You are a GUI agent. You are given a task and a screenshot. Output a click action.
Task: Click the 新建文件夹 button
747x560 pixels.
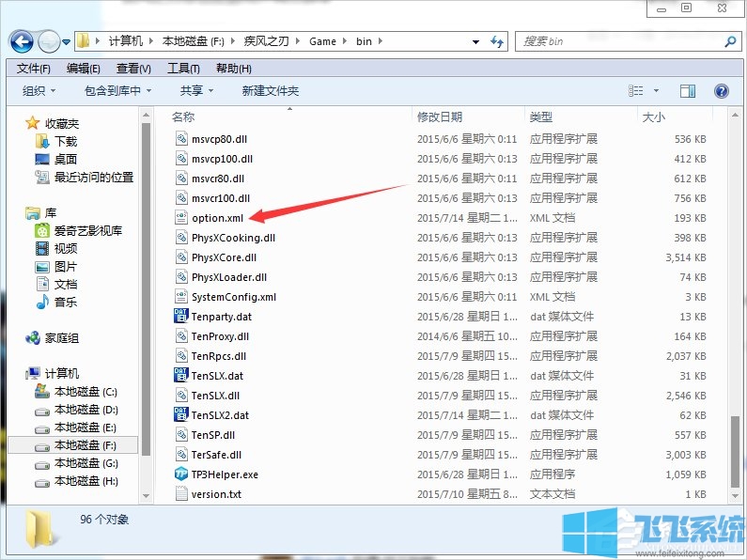(270, 91)
